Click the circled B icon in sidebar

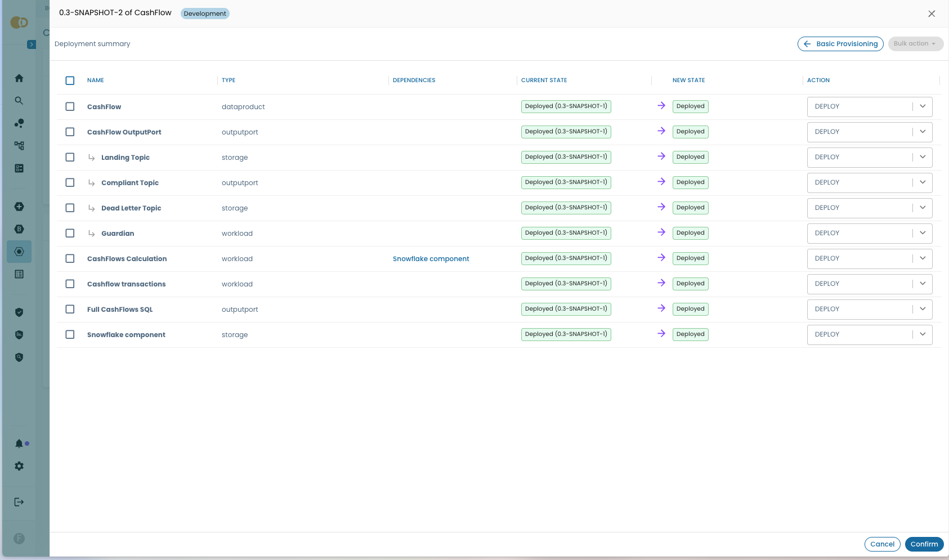[19, 229]
